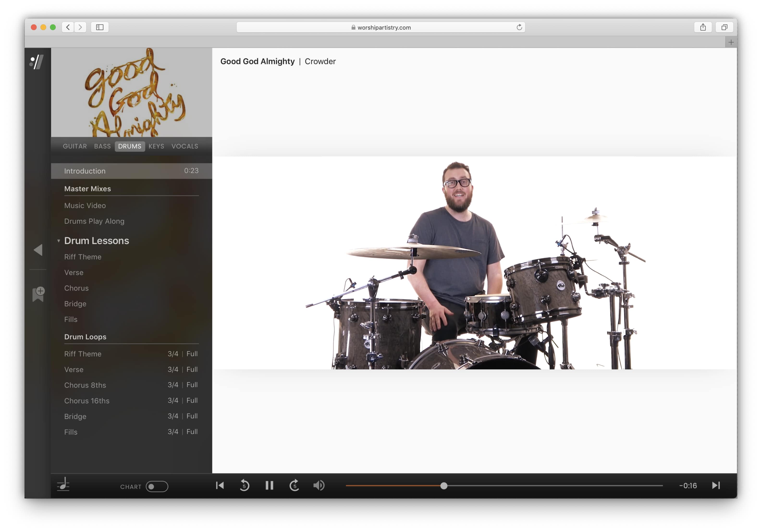Image resolution: width=761 pixels, height=532 pixels.
Task: Pause the video playback
Action: click(269, 486)
